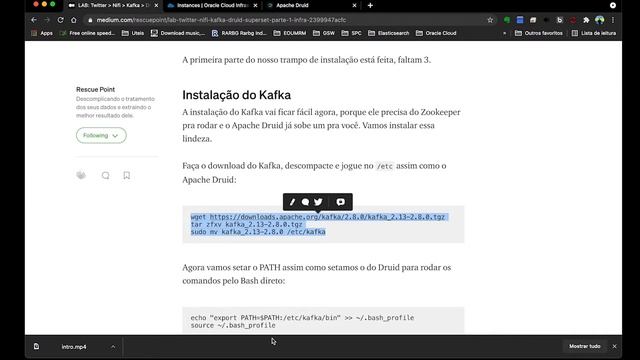This screenshot has width=640, height=360.
Task: Open the Utels bookmarks folder
Action: pos(133,33)
